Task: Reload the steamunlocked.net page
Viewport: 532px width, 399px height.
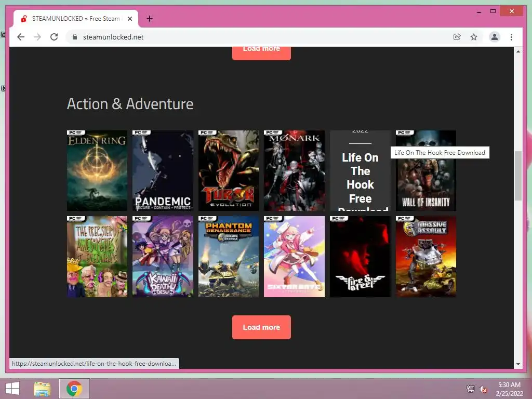Action: [54, 37]
